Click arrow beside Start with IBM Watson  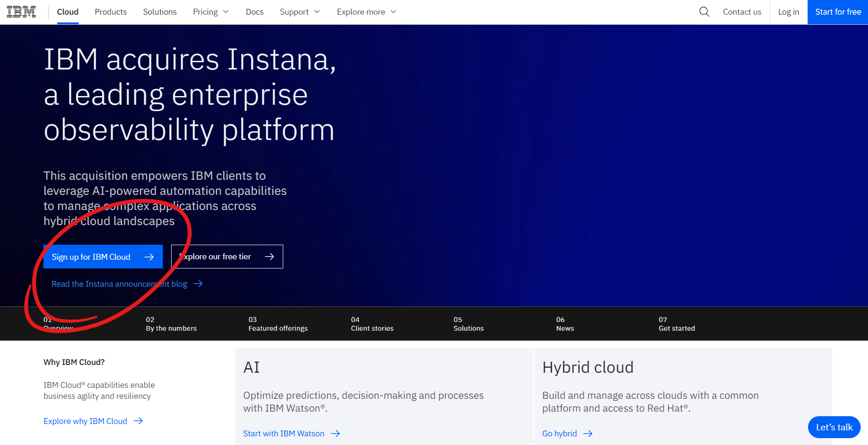point(335,434)
